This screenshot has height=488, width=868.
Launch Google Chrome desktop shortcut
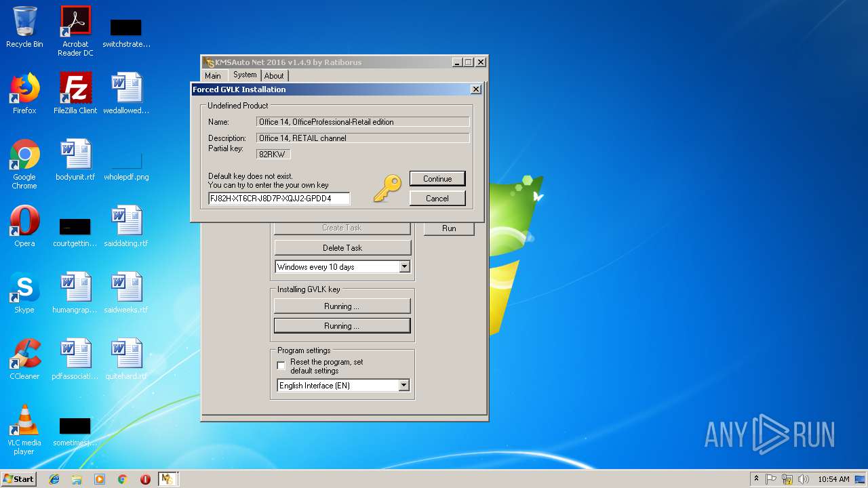[x=24, y=164]
